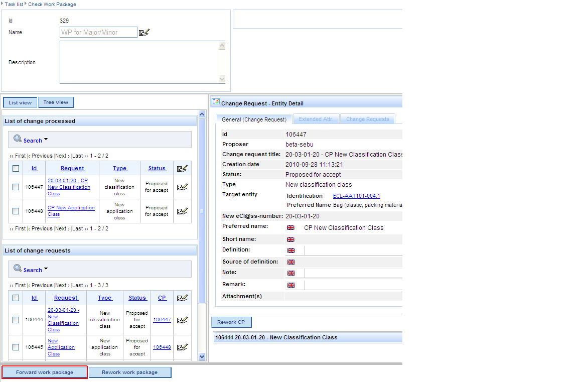Click magnifier icon in change requests search
Screen dimensions: 588x382
pyautogui.click(x=18, y=269)
